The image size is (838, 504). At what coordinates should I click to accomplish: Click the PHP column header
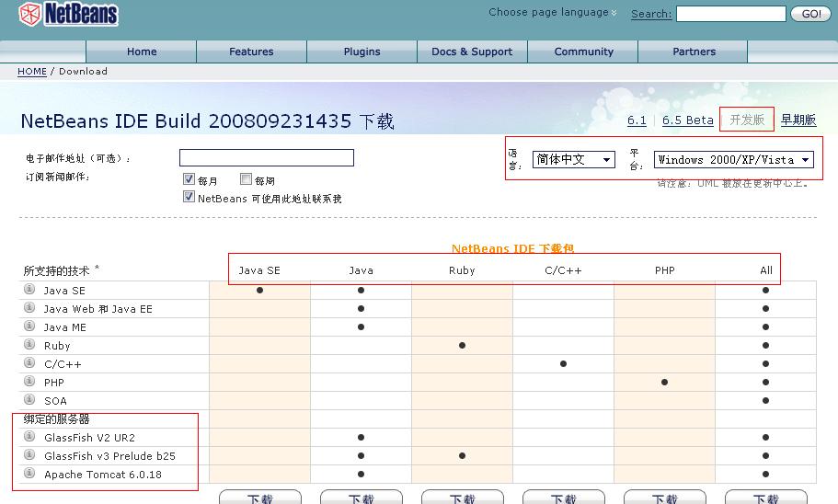pos(665,270)
